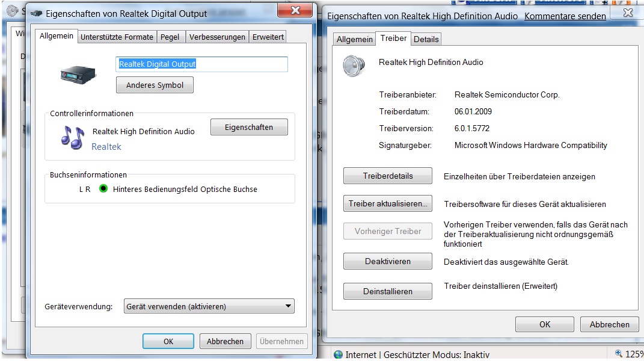The image size is (644, 361).
Task: Click OK in the High Definition Audio window
Action: click(545, 324)
